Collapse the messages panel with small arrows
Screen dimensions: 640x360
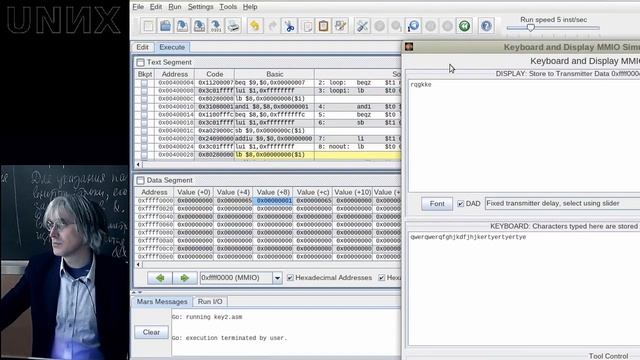[x=137, y=292]
